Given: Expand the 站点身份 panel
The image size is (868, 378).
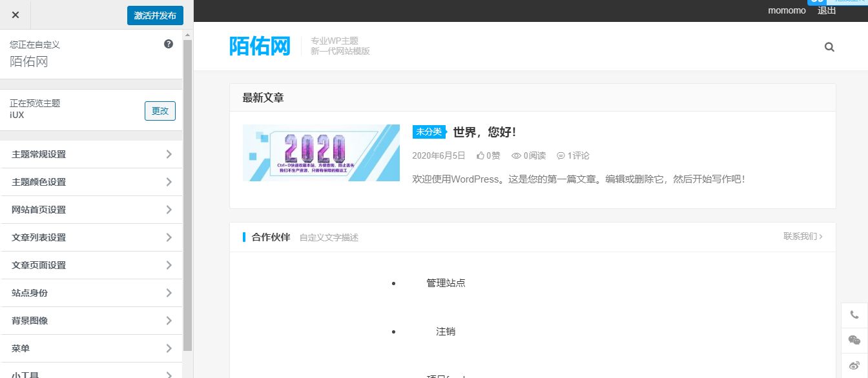Looking at the screenshot, I should [91, 292].
